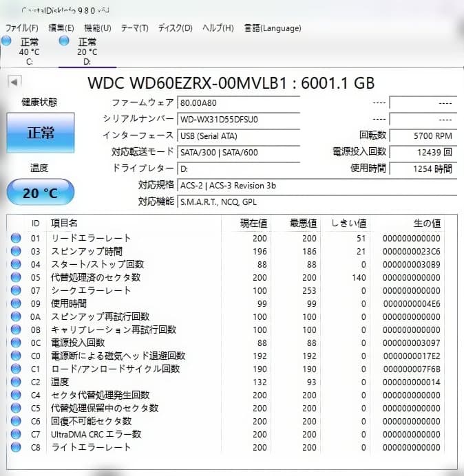Viewport: 464px width, 476px height.
Task: Click status icon for attribute C7 UltraDMA CRC エラー数
Action: pyautogui.click(x=16, y=434)
